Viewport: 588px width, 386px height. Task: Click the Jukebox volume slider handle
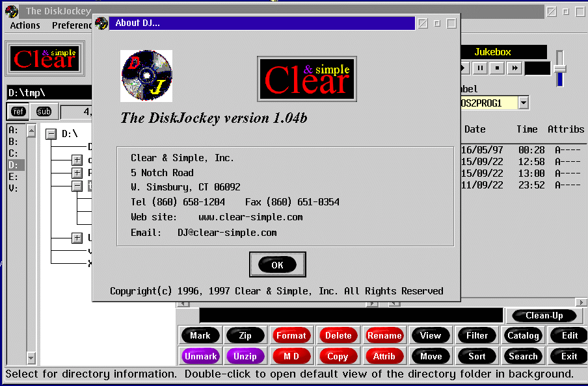[559, 68]
